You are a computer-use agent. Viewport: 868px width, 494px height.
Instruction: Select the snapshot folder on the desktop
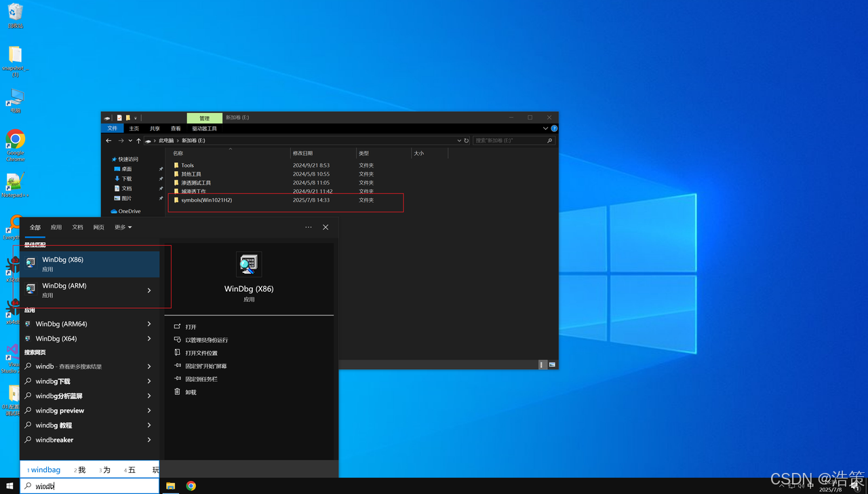coord(15,61)
